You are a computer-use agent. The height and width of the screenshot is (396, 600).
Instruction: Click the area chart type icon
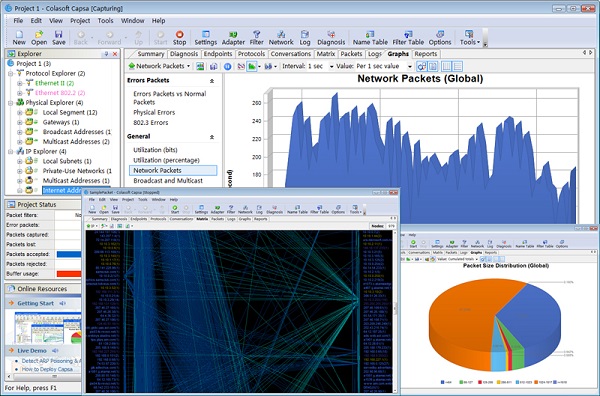(251, 66)
